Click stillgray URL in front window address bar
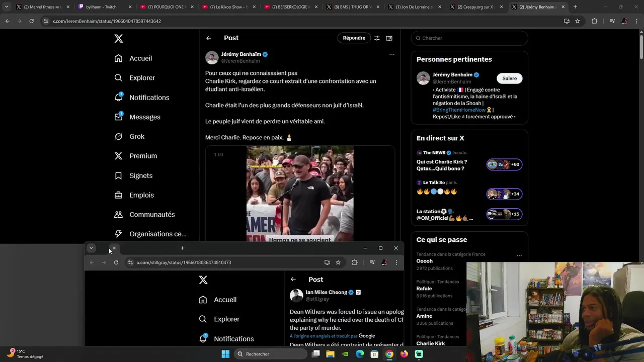The height and width of the screenshot is (362, 644). click(x=184, y=262)
